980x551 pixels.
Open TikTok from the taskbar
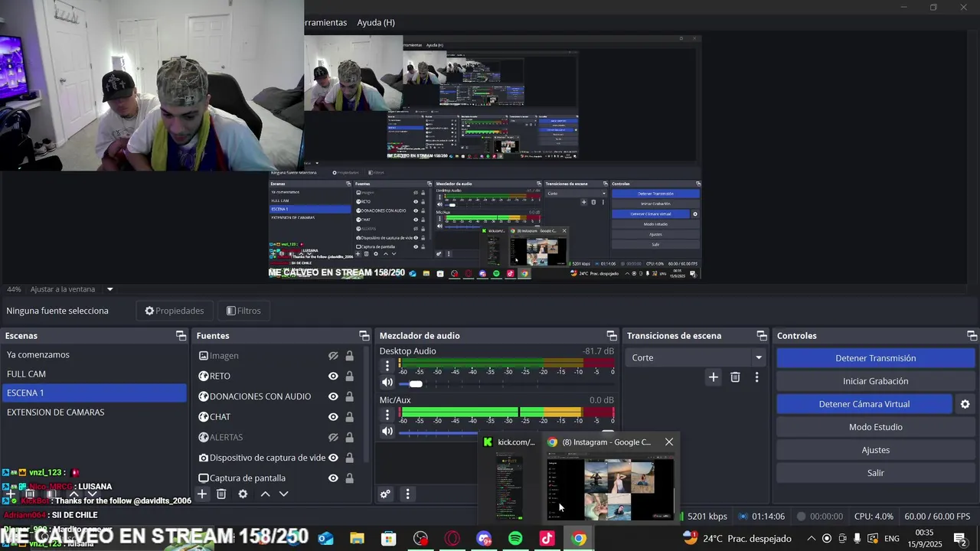tap(547, 539)
